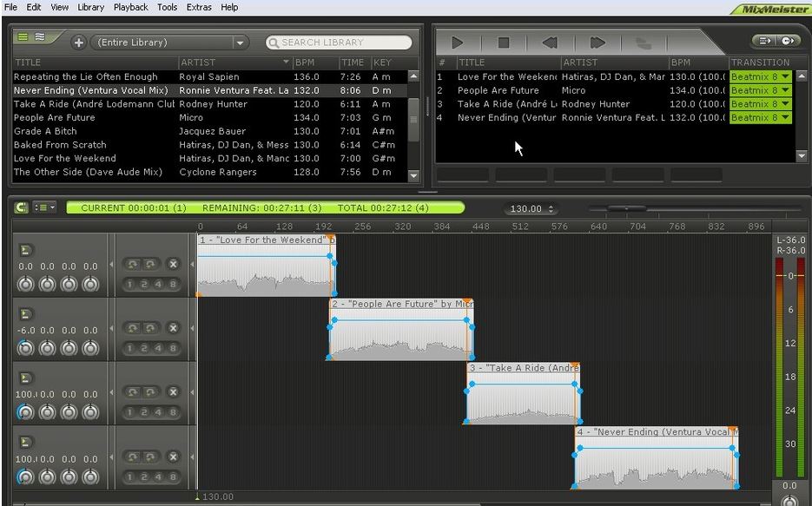The width and height of the screenshot is (812, 506).
Task: Click the add to library plus icon
Action: (x=79, y=43)
